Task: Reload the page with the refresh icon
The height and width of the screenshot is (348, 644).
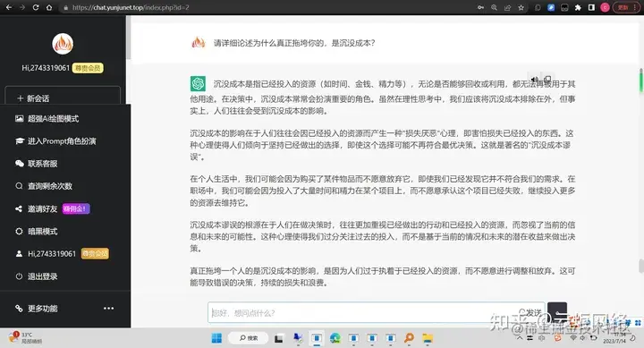Action: point(36,7)
